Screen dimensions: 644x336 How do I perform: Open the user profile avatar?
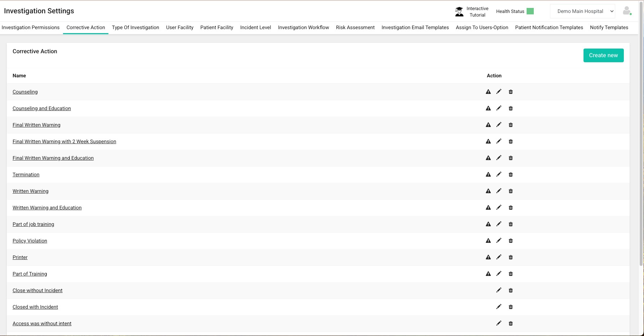(x=627, y=11)
